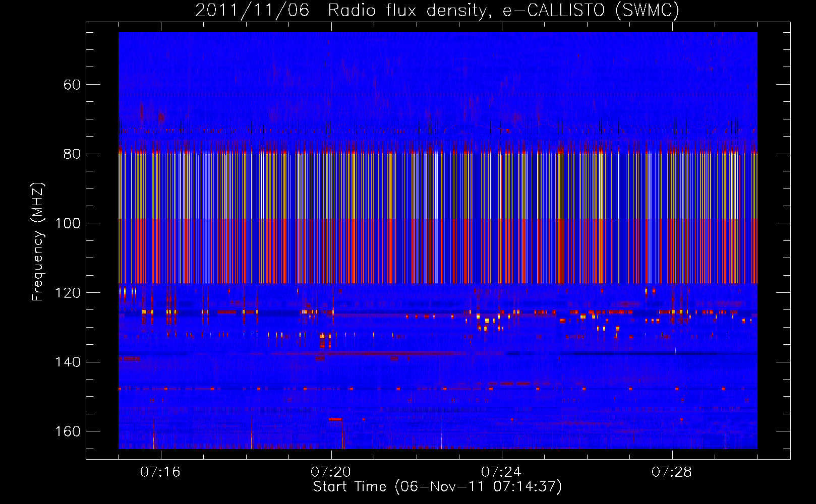The height and width of the screenshot is (504, 816).
Task: Click the 140 MHz frequency tick label
Action: [x=68, y=362]
